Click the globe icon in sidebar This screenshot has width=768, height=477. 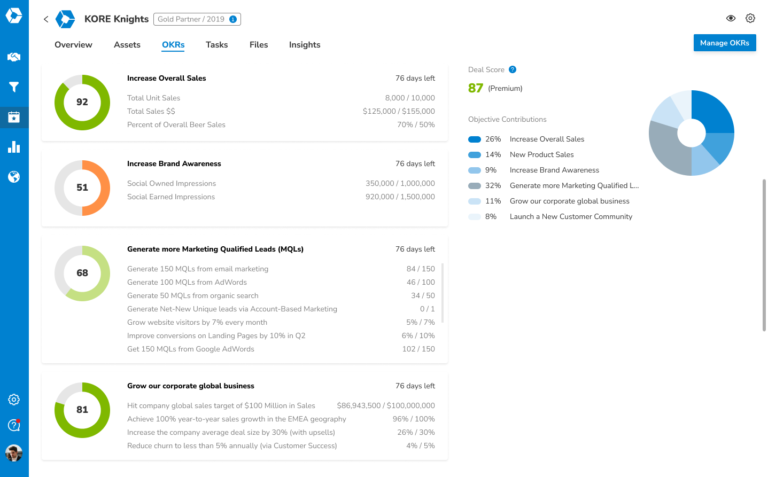tap(14, 177)
